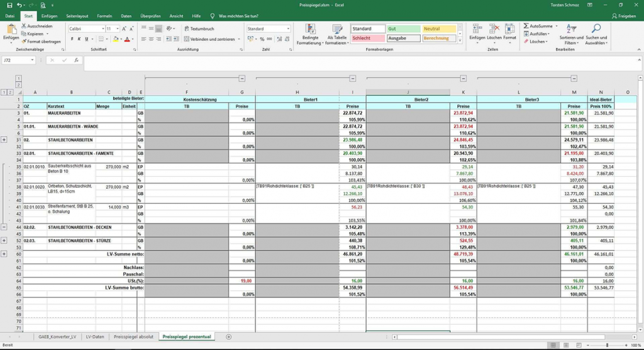The image size is (644, 350).
Task: Click Format übertragen paintbrush
Action: [x=24, y=42]
